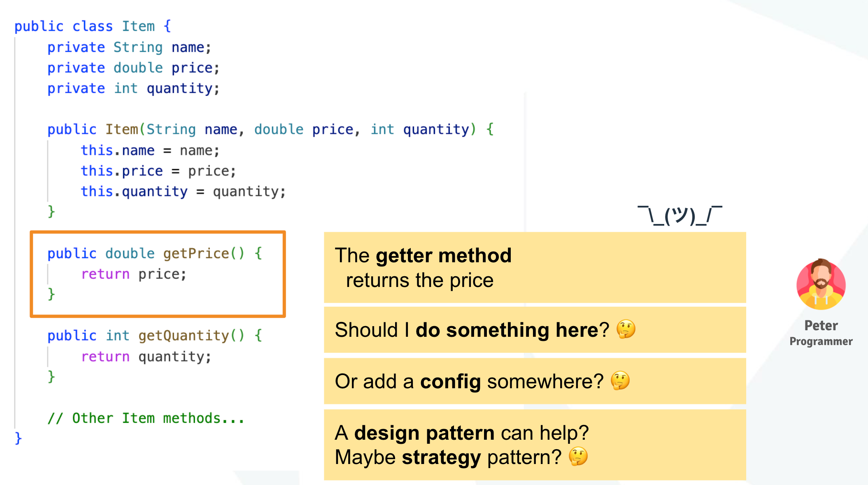Image resolution: width=868 pixels, height=485 pixels.
Task: Click the 'getter method' yellow note
Action: (x=534, y=268)
